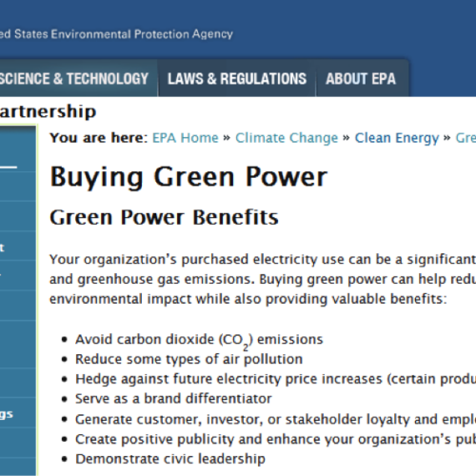Viewport: 476px width, 476px height.
Task: Open the Climate Change breadcrumb link
Action: click(x=287, y=138)
